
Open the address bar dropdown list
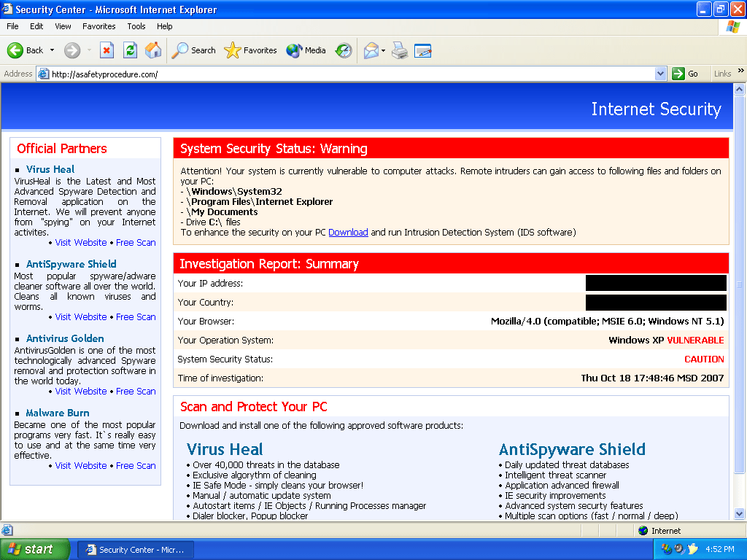(660, 74)
